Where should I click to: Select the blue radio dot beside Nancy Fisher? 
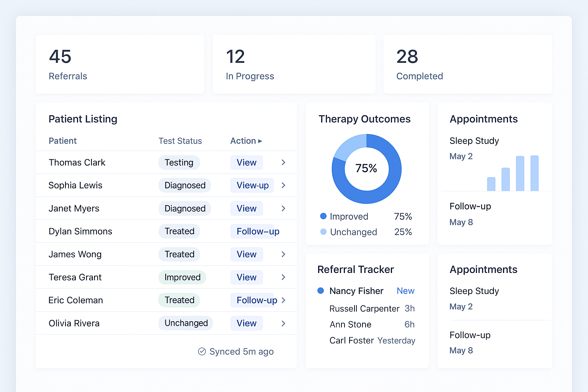tap(320, 291)
